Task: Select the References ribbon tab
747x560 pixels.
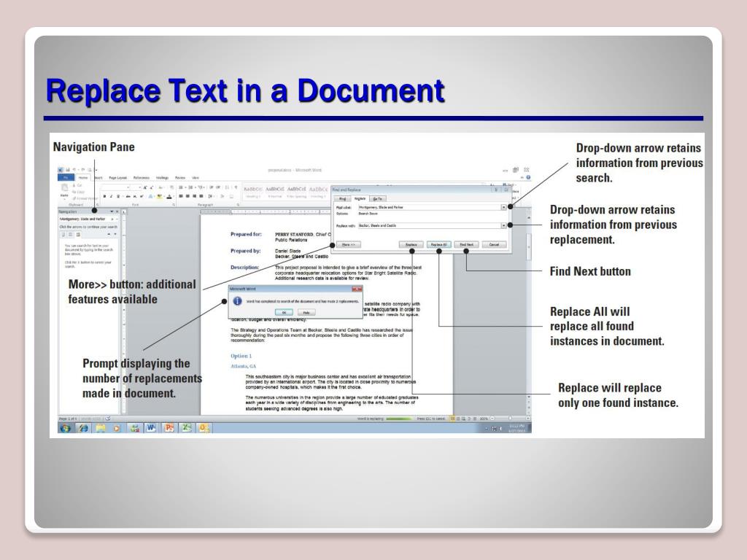Action: (142, 178)
